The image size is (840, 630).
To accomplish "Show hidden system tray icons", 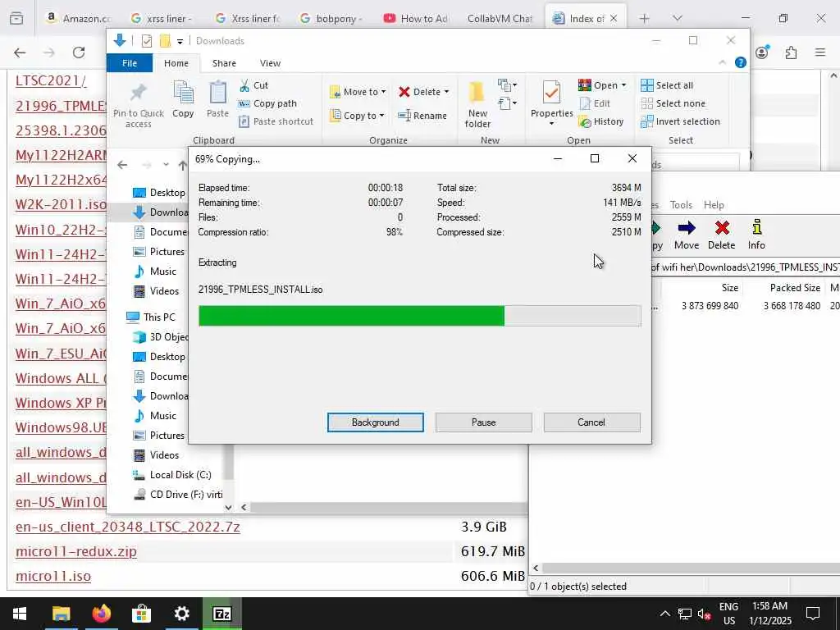I will 664,614.
